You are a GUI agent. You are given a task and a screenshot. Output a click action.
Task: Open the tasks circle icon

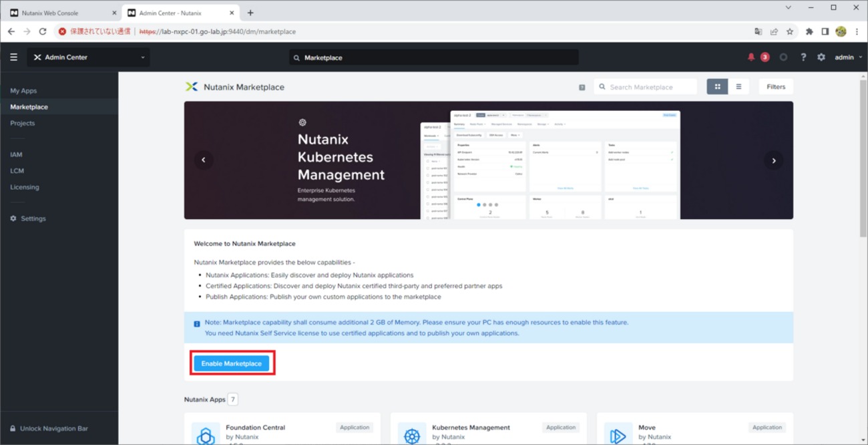click(x=784, y=57)
